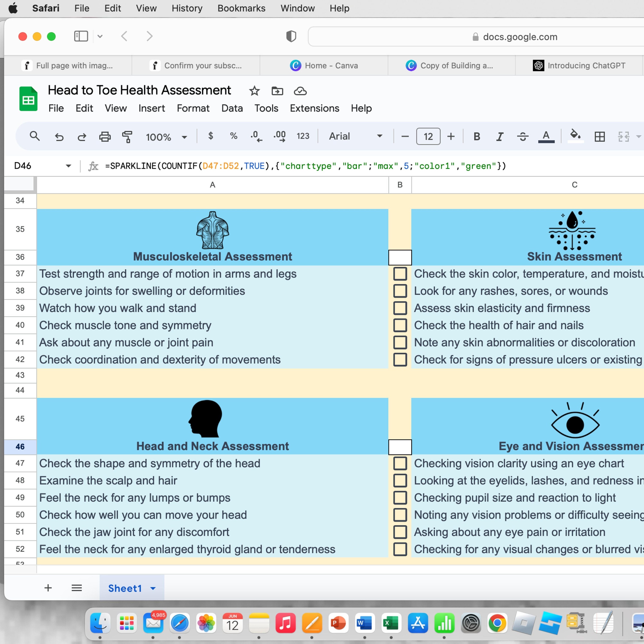Activate the paint format tool

(127, 136)
